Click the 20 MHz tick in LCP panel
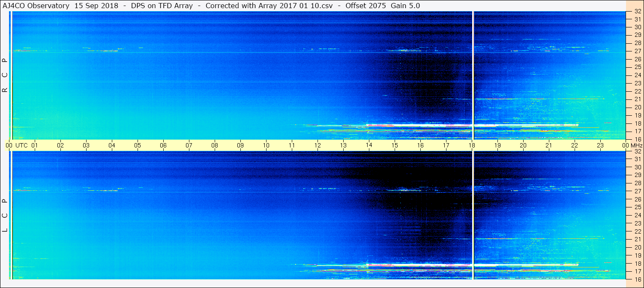This screenshot has width=644, height=288. point(638,247)
